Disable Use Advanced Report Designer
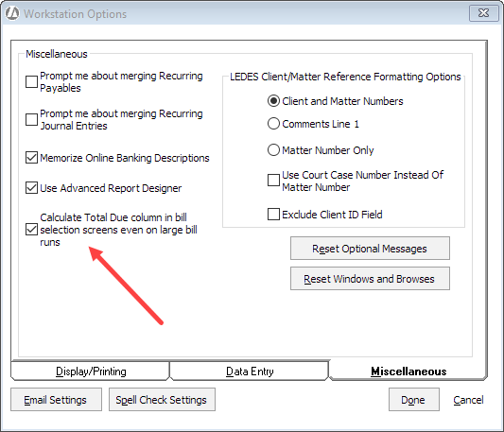Viewport: 504px width, 432px height. [x=31, y=188]
